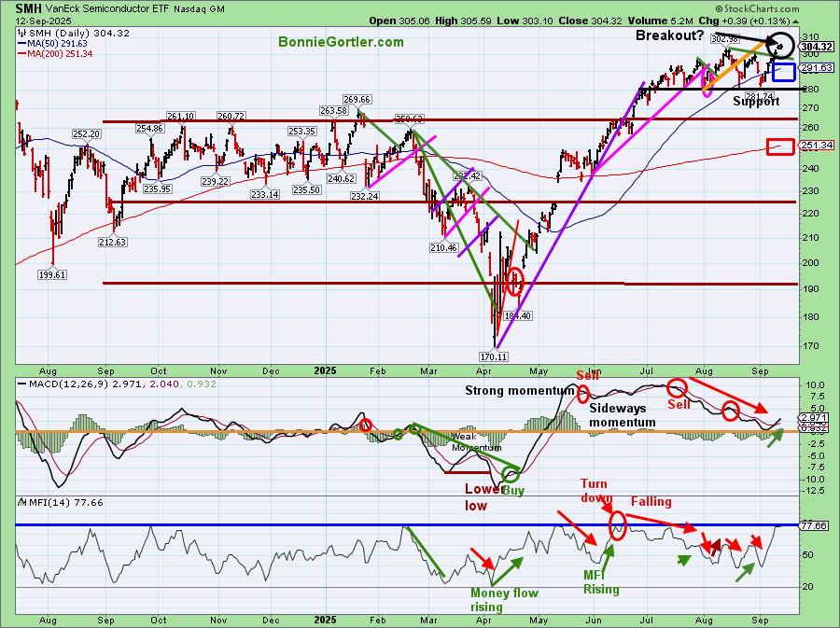Select the MA(50) 291.63 legend entry
This screenshot has width=840, height=628.
pyautogui.click(x=58, y=43)
